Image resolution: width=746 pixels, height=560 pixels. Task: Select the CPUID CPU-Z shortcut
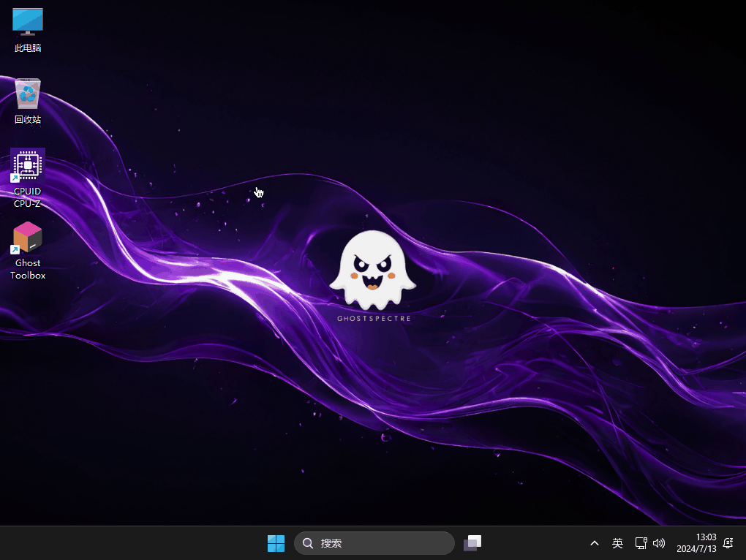28,178
